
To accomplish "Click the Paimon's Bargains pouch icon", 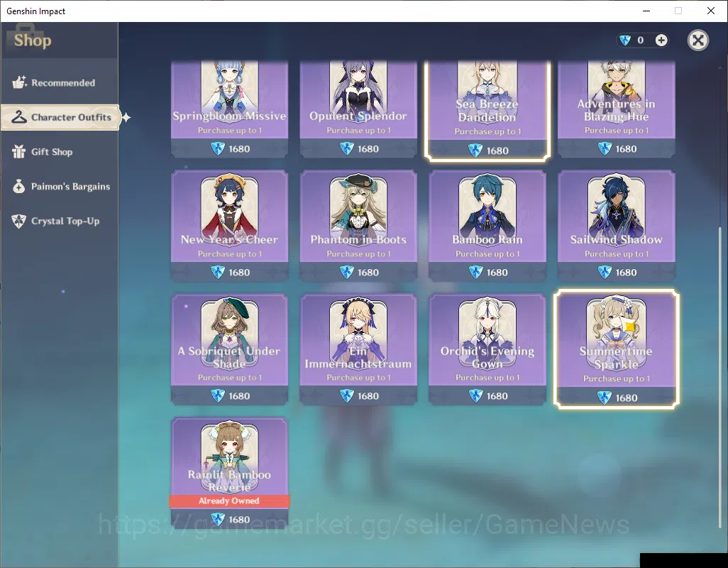I will (19, 186).
